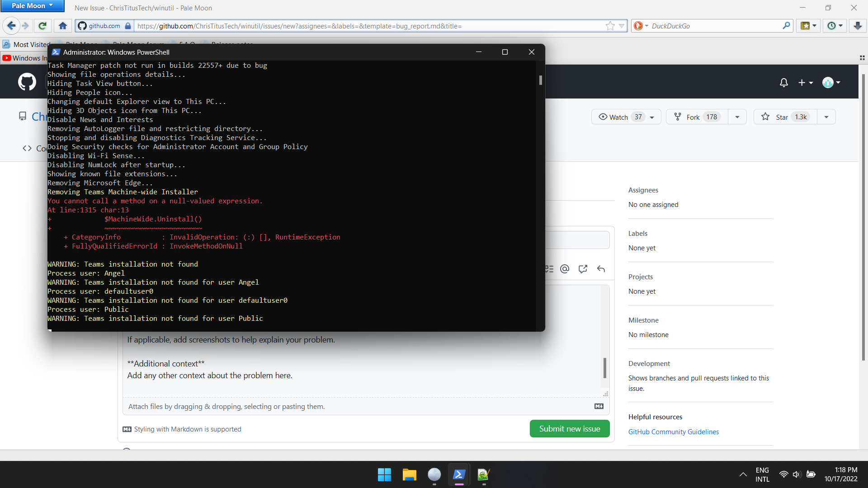Click the browser Forward arrow button
This screenshot has height=488, width=868.
25,26
